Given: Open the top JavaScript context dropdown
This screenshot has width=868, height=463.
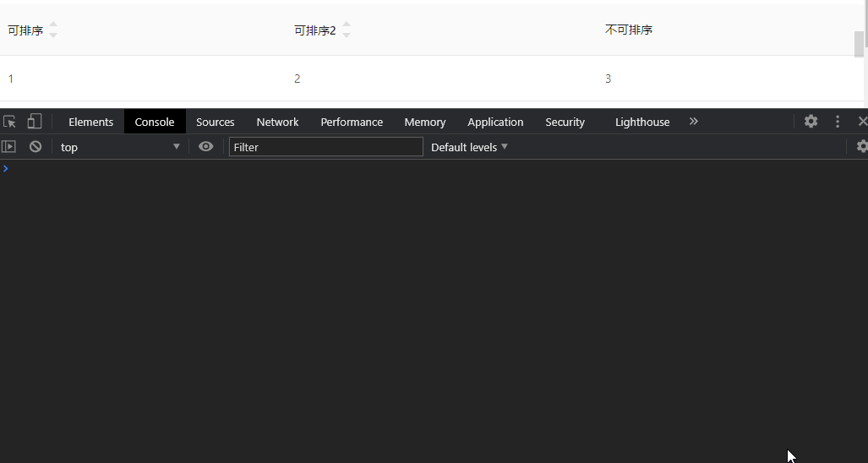Looking at the screenshot, I should pyautogui.click(x=120, y=147).
